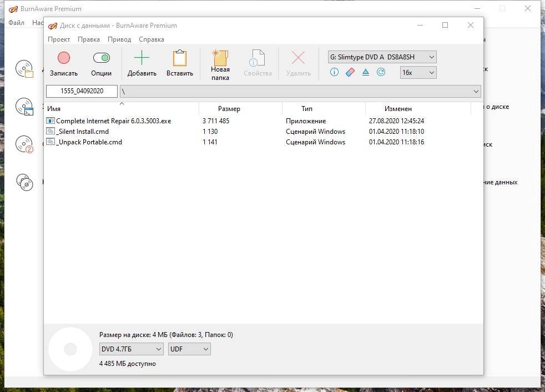Select Complete Internet Repair 6.0.3.5003.exe
The height and width of the screenshot is (392, 545).
[113, 120]
